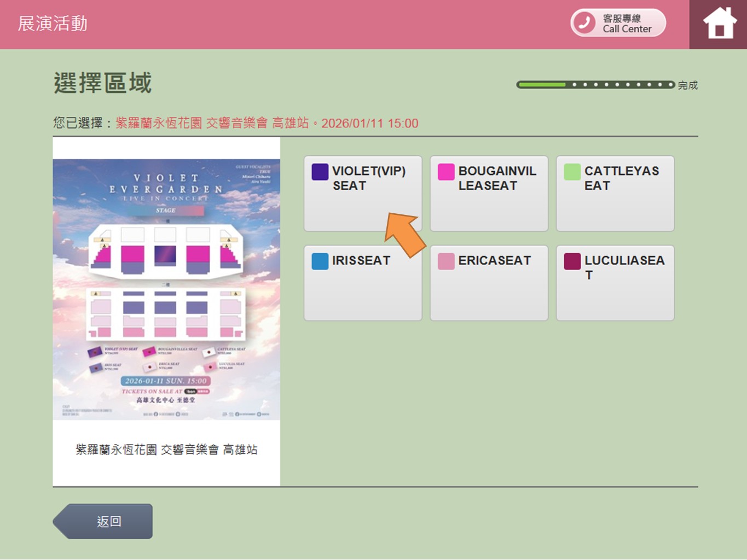Go to the home screen via house icon
Screen dimensions: 747x560
coord(719,24)
